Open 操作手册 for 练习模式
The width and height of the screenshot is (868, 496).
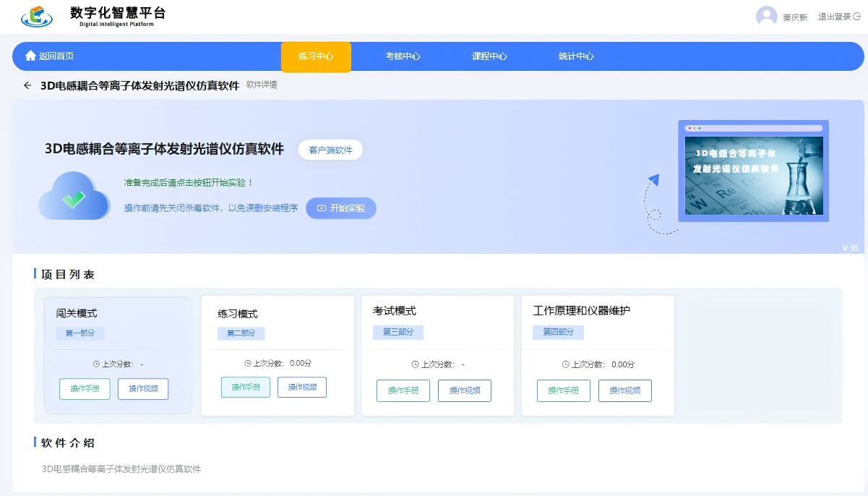point(246,388)
